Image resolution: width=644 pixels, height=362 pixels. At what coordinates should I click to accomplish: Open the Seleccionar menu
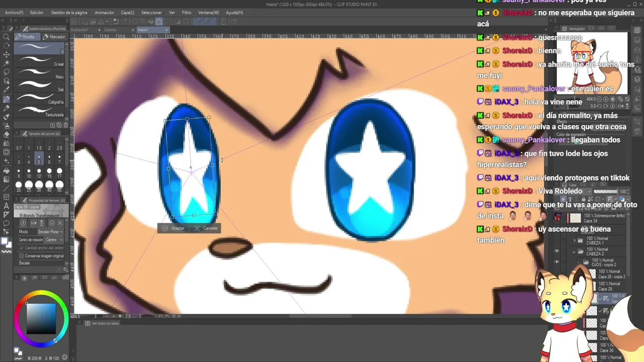[x=151, y=13]
